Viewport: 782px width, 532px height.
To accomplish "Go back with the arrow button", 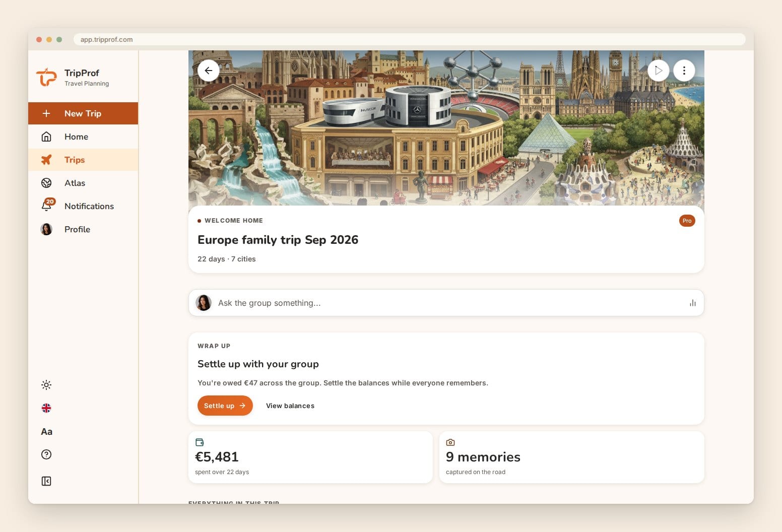I will click(209, 71).
